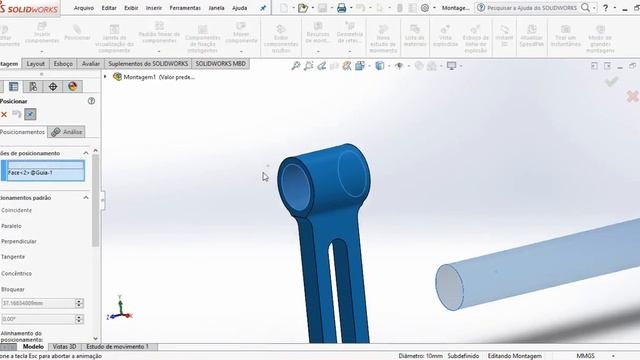The image size is (640, 360).
Task: Click Previous View icon in view toolbar
Action: point(322,66)
